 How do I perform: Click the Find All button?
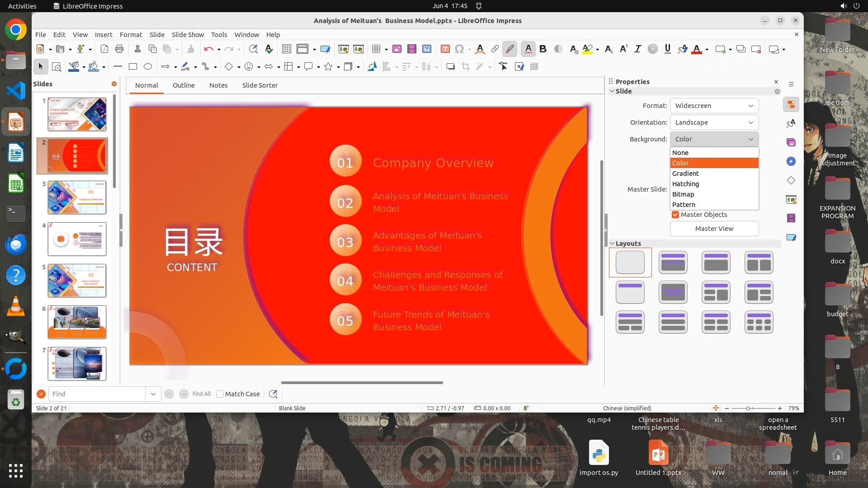201,394
